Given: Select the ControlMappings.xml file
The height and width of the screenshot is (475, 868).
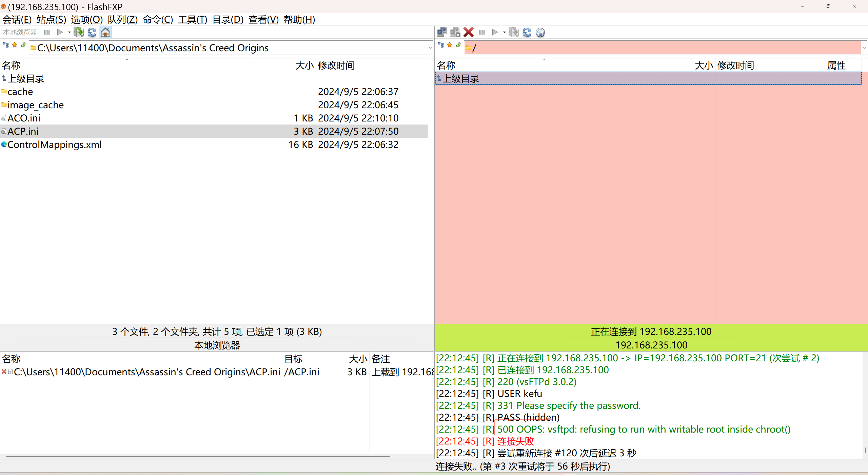Looking at the screenshot, I should coord(54,145).
